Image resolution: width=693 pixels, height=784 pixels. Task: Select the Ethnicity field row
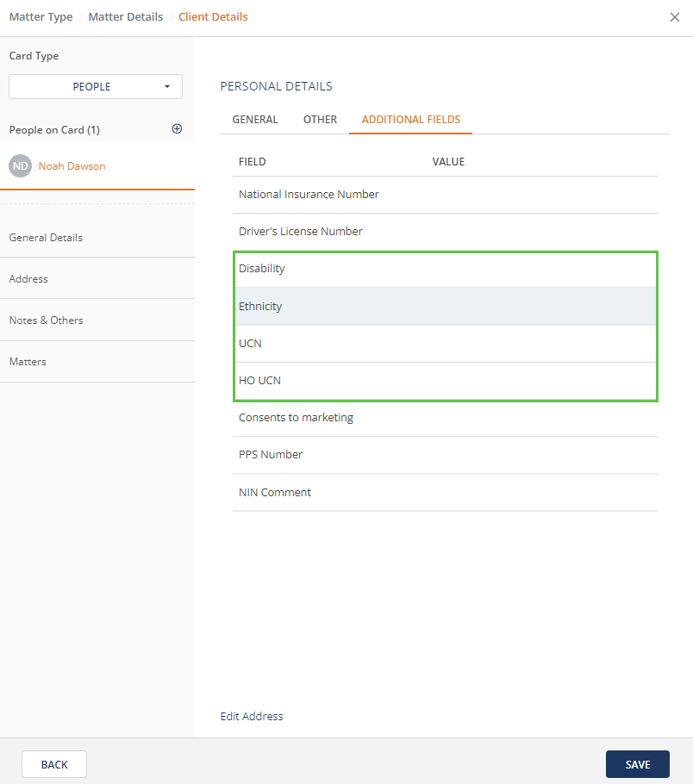(445, 307)
